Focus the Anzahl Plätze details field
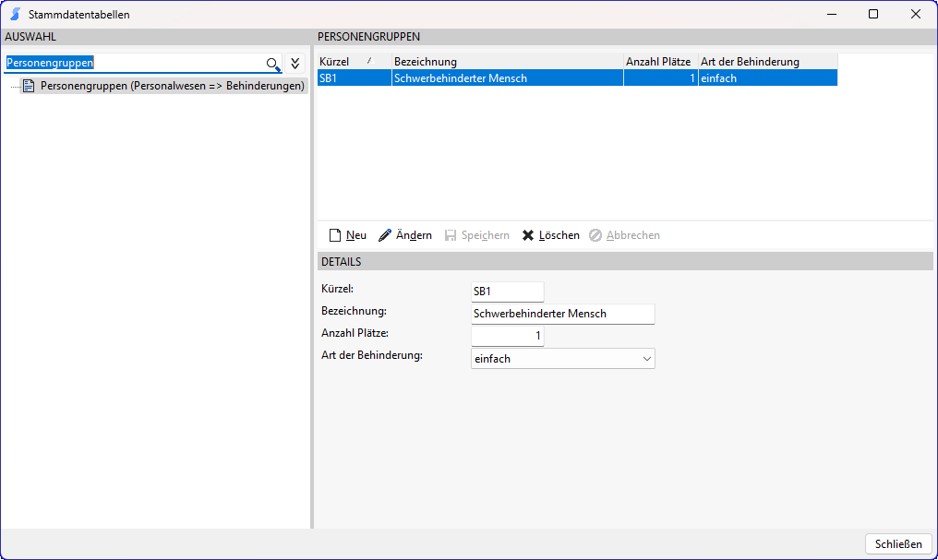This screenshot has width=938, height=560. point(507,336)
